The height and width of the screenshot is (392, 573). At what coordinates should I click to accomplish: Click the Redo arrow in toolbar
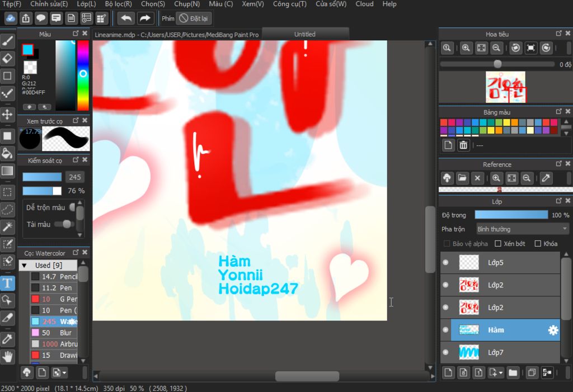click(145, 18)
